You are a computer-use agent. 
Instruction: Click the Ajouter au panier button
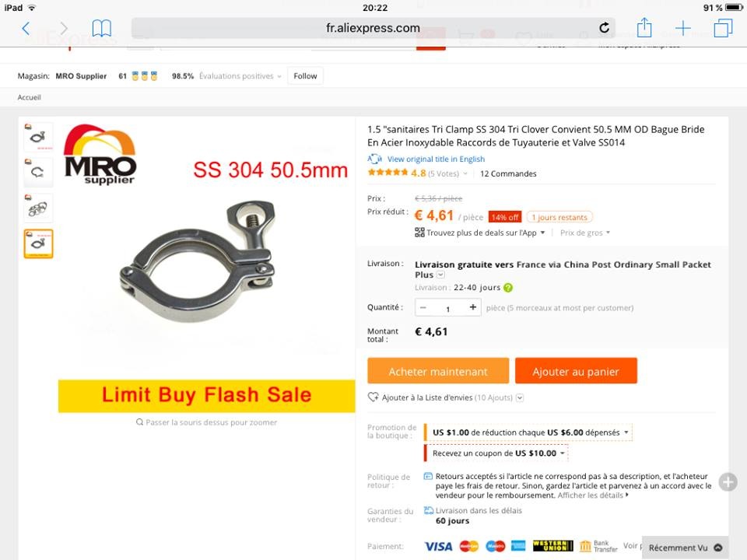tap(576, 371)
